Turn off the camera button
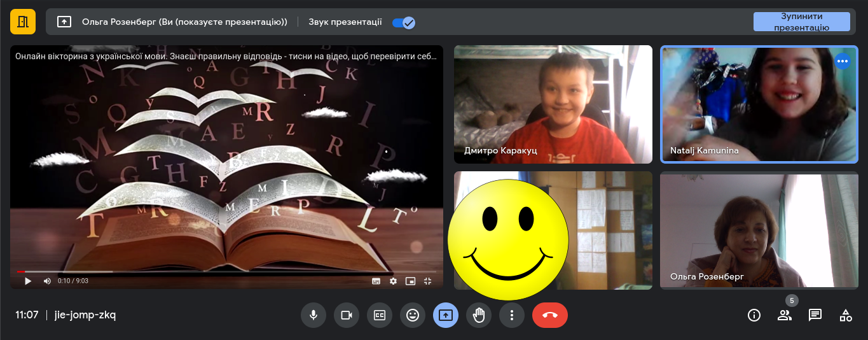 pyautogui.click(x=347, y=315)
